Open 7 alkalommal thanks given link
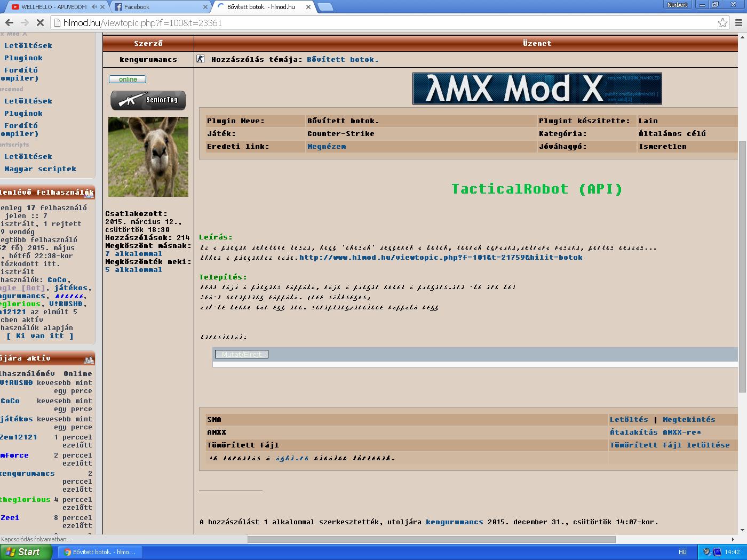This screenshot has height=560, width=747. tap(133, 254)
